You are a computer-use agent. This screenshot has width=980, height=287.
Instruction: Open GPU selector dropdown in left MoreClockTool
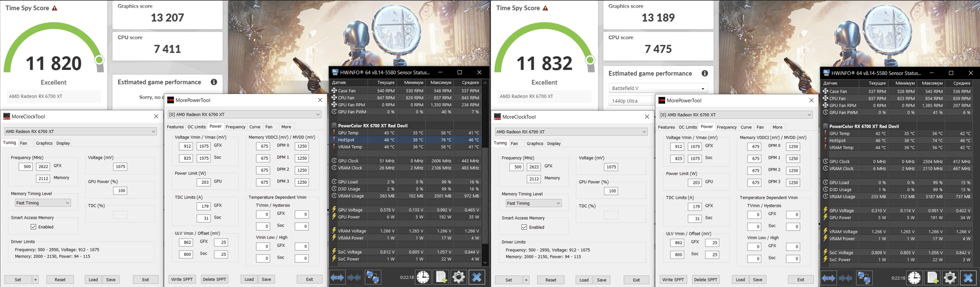click(x=80, y=131)
